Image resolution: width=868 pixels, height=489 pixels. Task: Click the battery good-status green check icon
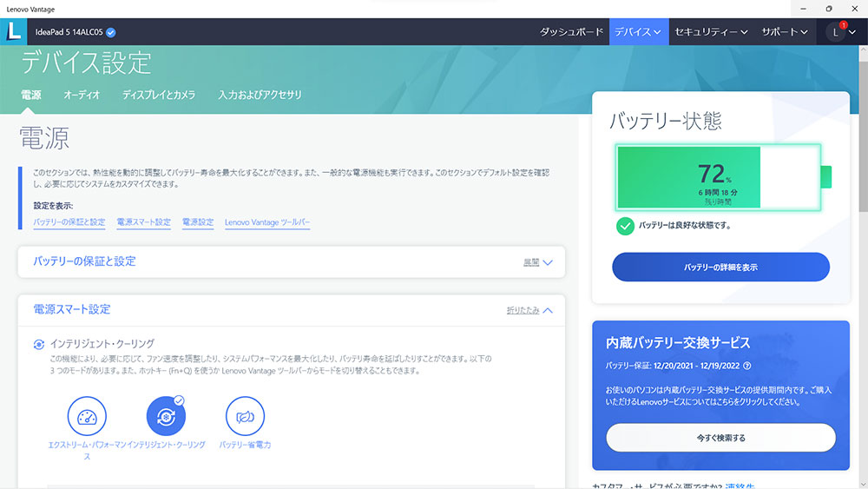625,226
